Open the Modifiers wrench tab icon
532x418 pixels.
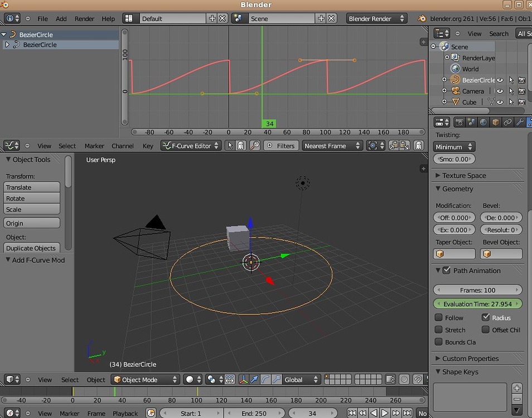coord(519,122)
